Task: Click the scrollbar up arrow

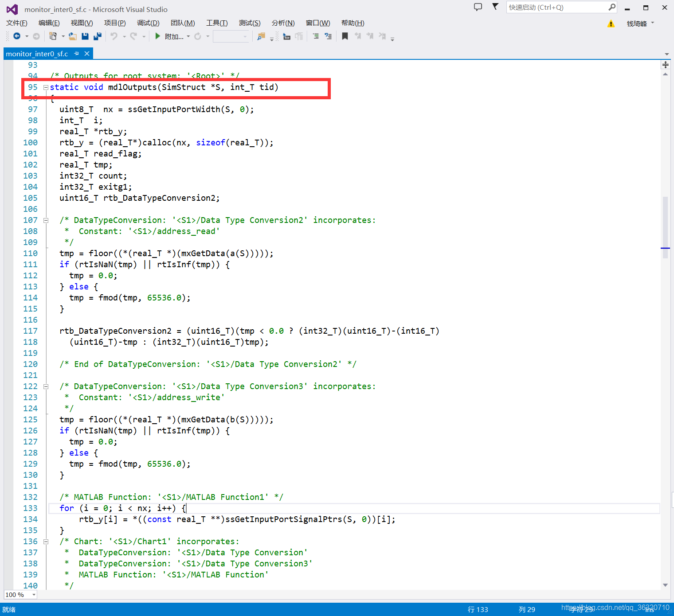Action: [x=666, y=74]
